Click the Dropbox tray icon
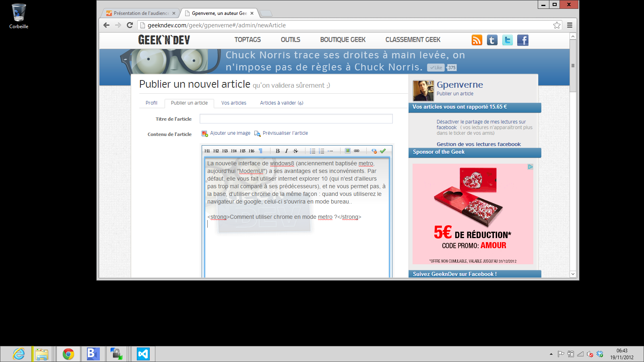This screenshot has height=362, width=644. 600,354
